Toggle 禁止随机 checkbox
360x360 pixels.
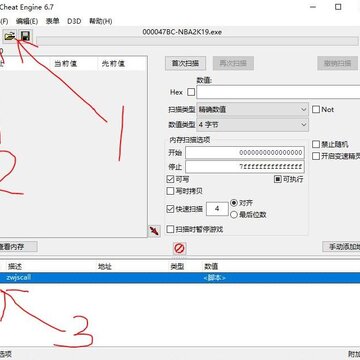pyautogui.click(x=316, y=144)
